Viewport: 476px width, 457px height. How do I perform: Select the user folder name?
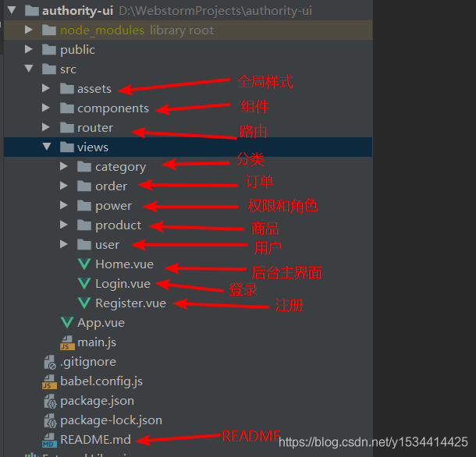[x=107, y=245]
